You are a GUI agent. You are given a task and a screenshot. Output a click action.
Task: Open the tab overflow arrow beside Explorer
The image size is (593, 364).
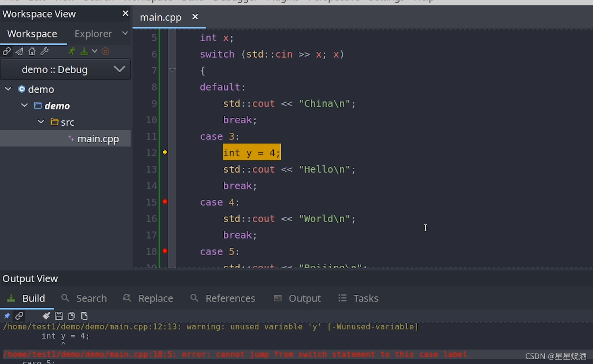point(125,33)
